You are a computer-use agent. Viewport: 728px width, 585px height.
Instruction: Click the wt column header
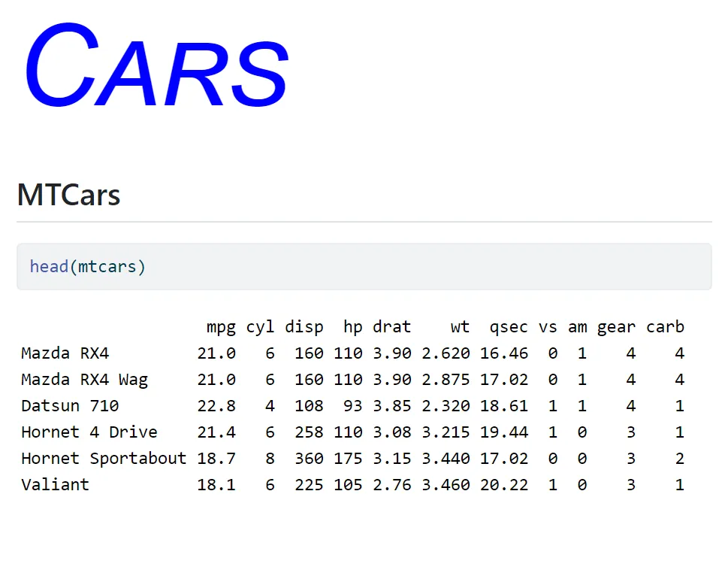tap(460, 327)
